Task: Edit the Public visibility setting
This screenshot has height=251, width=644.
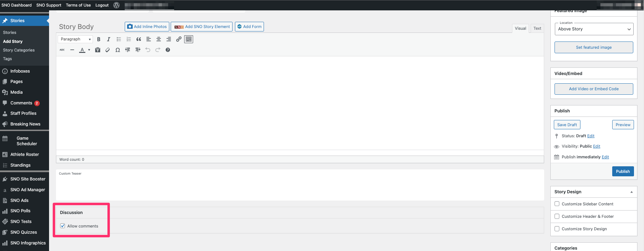Action: (x=597, y=146)
